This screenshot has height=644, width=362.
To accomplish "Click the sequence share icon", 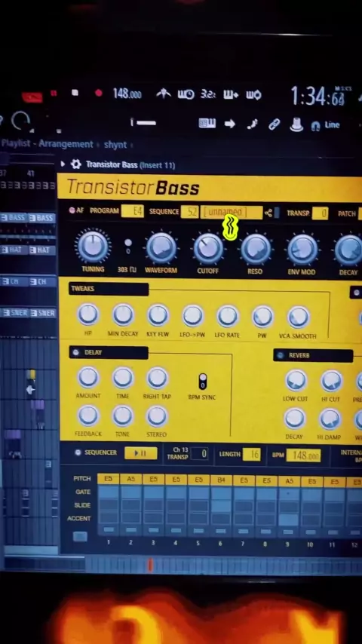I will tap(268, 213).
